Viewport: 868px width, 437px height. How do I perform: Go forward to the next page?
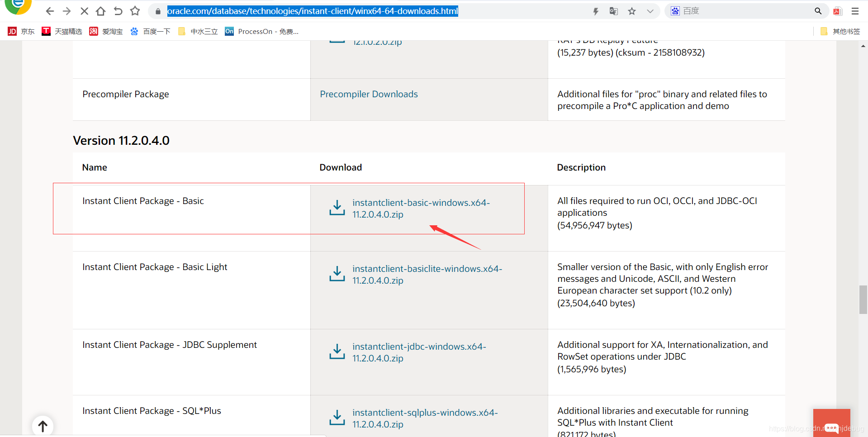click(x=66, y=11)
